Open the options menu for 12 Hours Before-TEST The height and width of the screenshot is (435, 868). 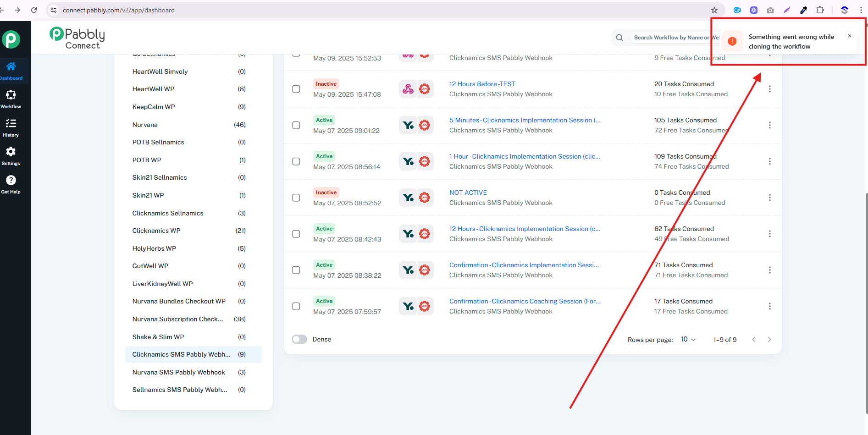[x=770, y=89]
